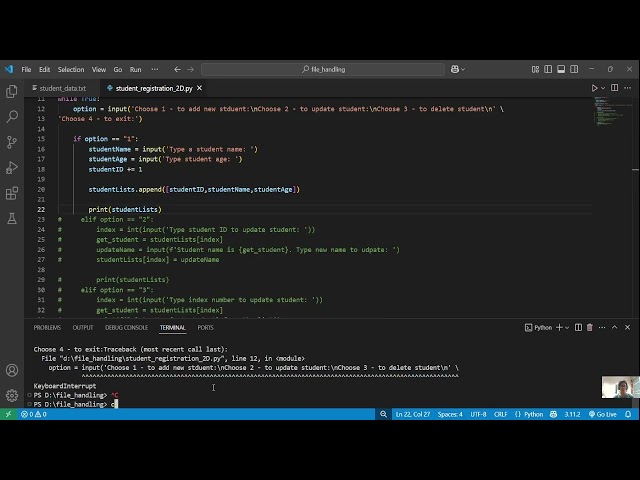Open the Manage gear settings icon

coord(12,395)
